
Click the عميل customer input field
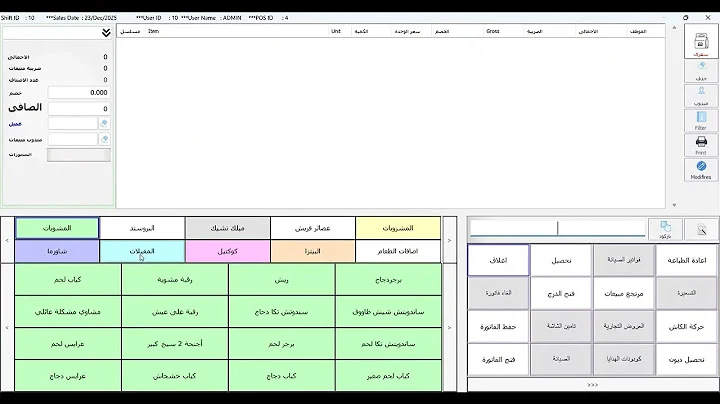coord(73,123)
